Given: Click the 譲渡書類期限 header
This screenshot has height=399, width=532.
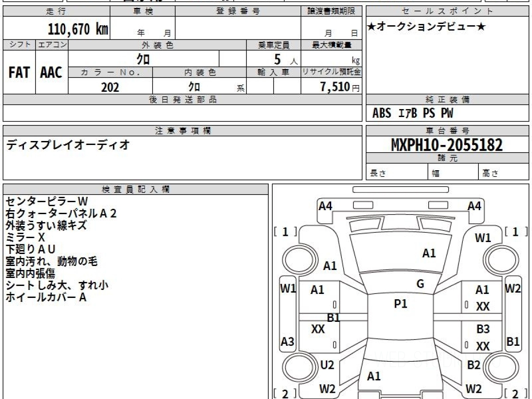Looking at the screenshot, I should [x=332, y=12].
